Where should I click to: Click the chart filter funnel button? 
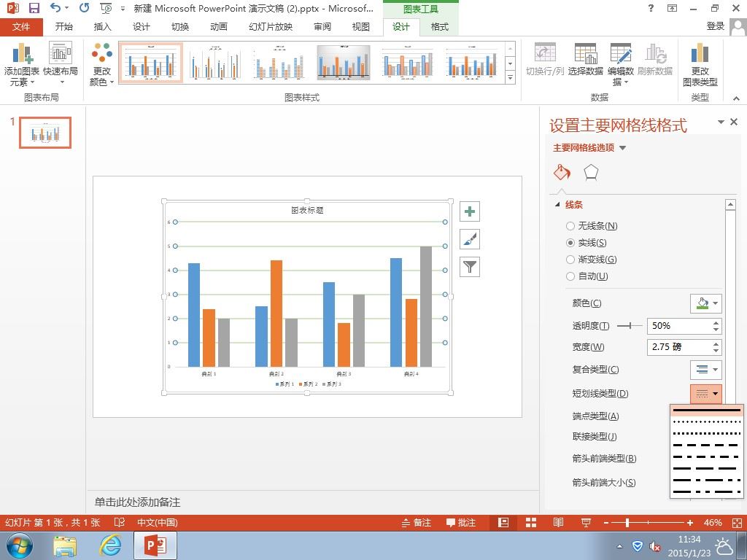click(x=470, y=267)
